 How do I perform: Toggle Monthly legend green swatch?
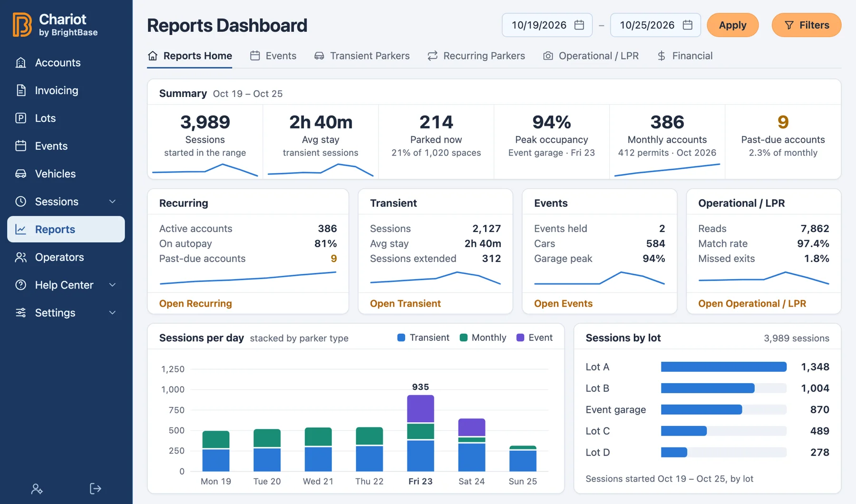464,338
